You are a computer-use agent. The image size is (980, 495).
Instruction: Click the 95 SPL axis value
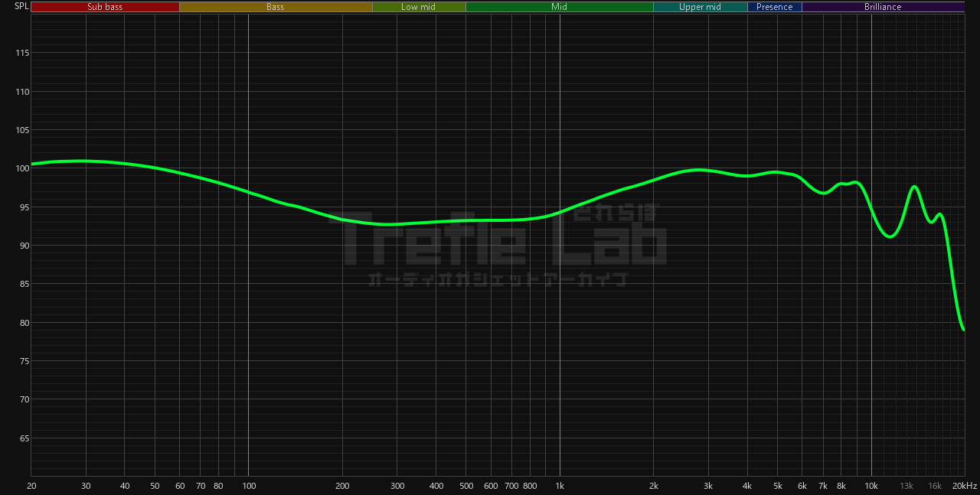(24, 207)
